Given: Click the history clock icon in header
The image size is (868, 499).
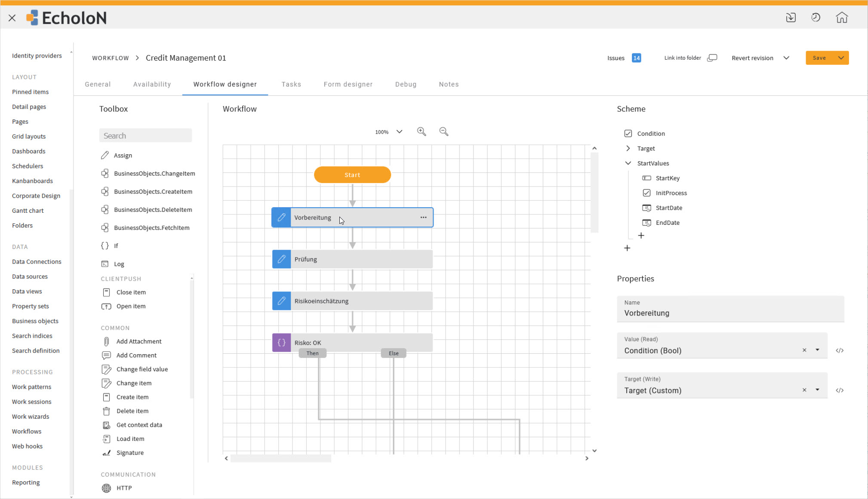Looking at the screenshot, I should pyautogui.click(x=816, y=18).
